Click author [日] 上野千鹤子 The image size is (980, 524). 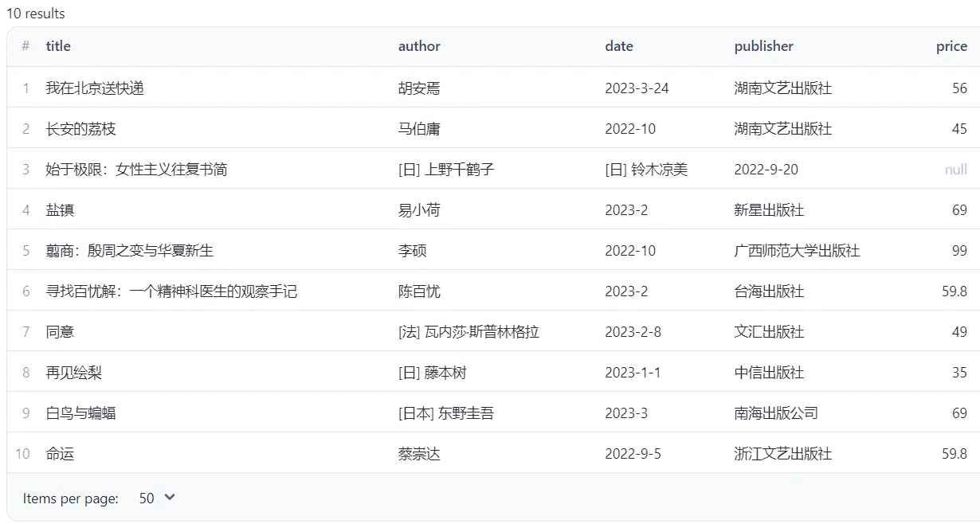446,169
